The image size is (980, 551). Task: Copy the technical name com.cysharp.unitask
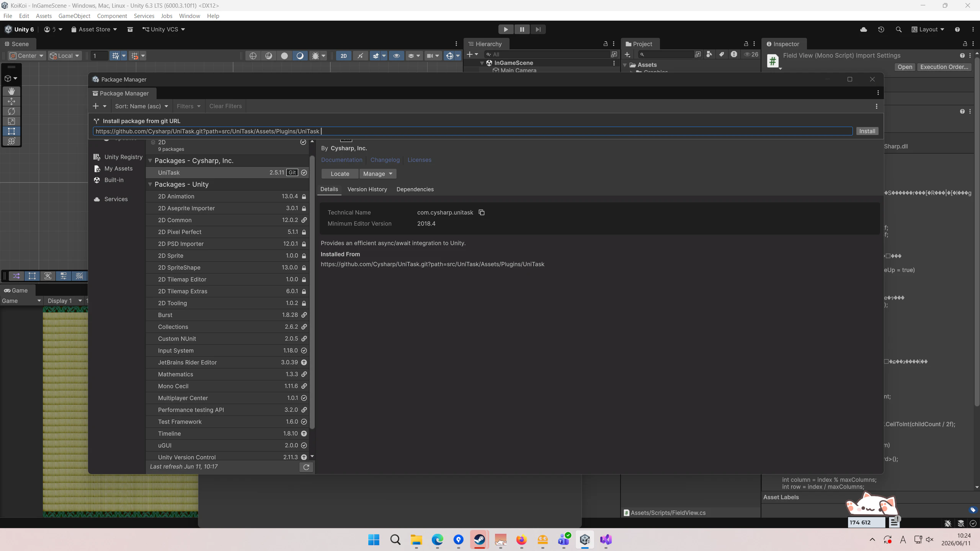482,212
